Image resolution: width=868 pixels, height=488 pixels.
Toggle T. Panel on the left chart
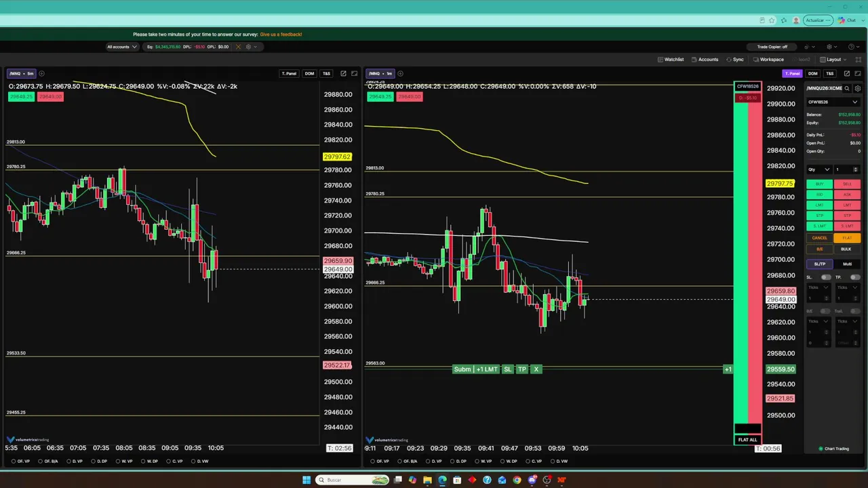pyautogui.click(x=289, y=73)
